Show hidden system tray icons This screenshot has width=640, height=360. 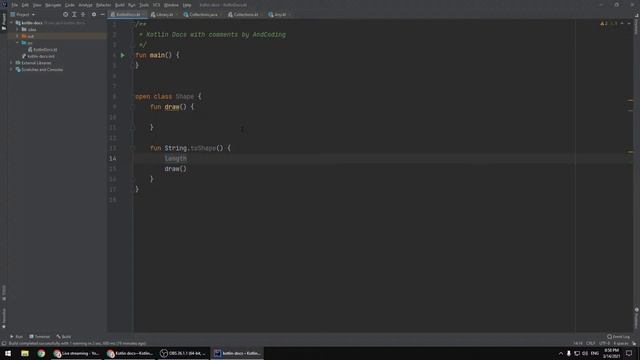point(560,353)
